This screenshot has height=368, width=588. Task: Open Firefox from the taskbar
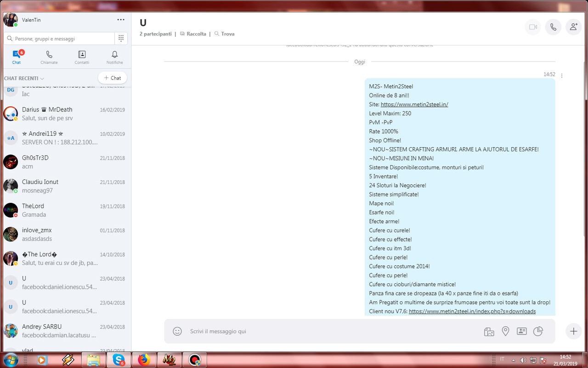coord(144,360)
